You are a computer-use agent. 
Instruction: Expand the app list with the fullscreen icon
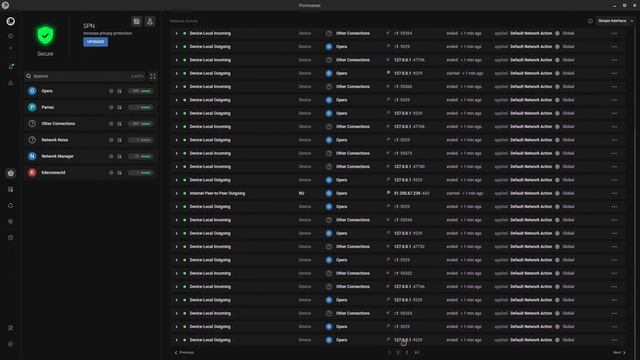pyautogui.click(x=153, y=76)
